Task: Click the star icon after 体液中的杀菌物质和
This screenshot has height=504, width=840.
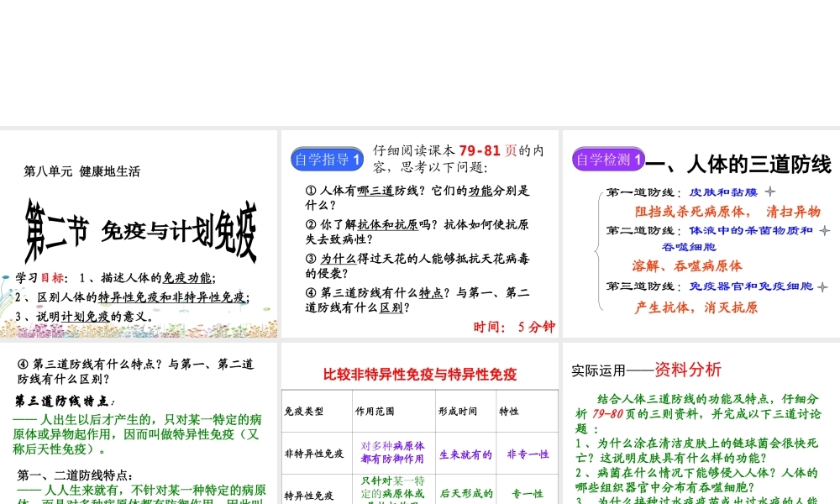Action: point(824,230)
